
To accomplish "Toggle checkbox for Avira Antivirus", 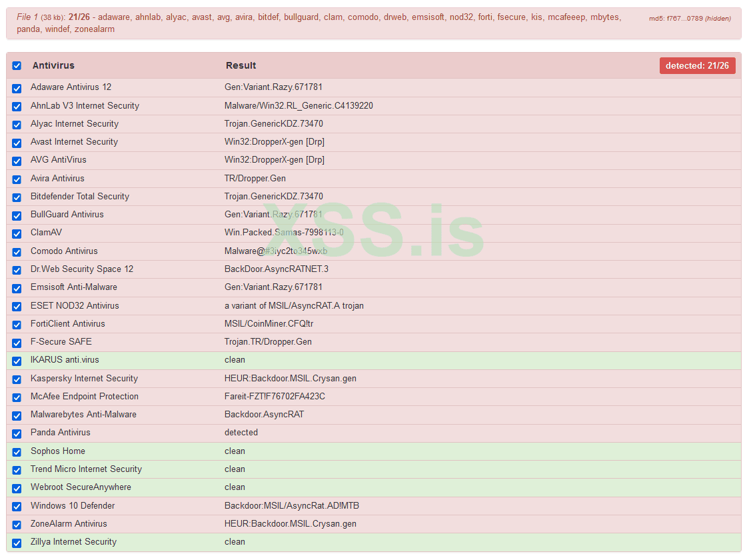I will [17, 179].
